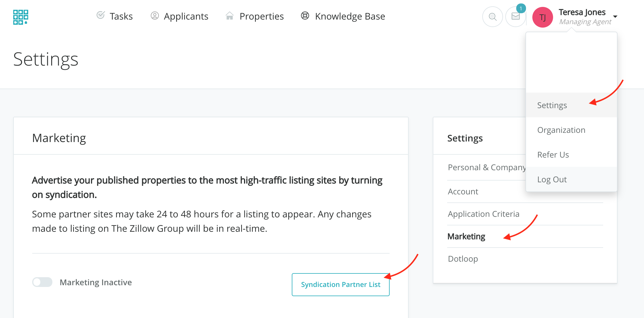
Task: Select Settings in the user menu
Action: pyautogui.click(x=552, y=105)
